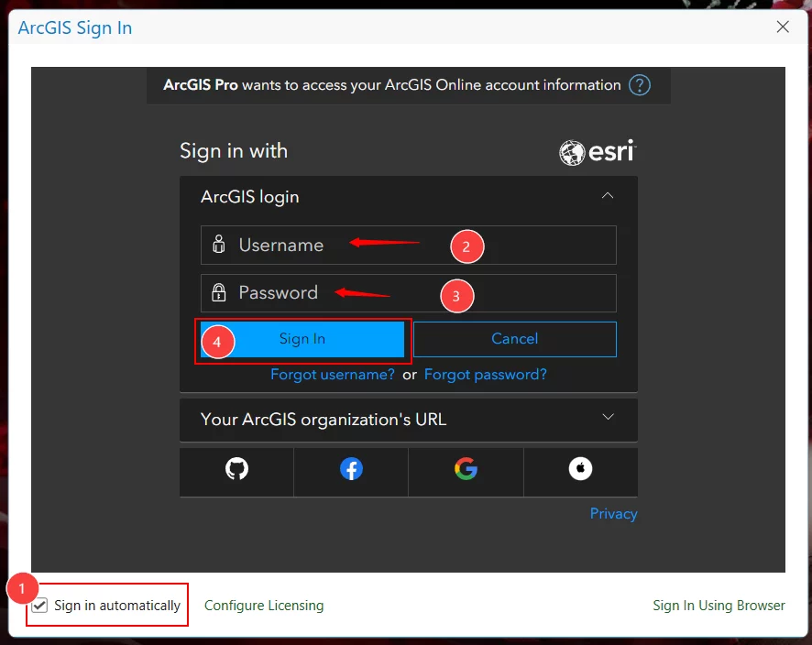Click the help question mark icon
This screenshot has width=812, height=645.
coord(640,85)
